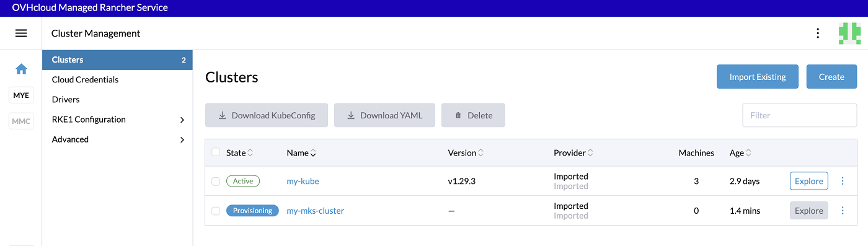Open actions menu for my-mks-cluster row
This screenshot has height=246, width=868.
tap(843, 211)
